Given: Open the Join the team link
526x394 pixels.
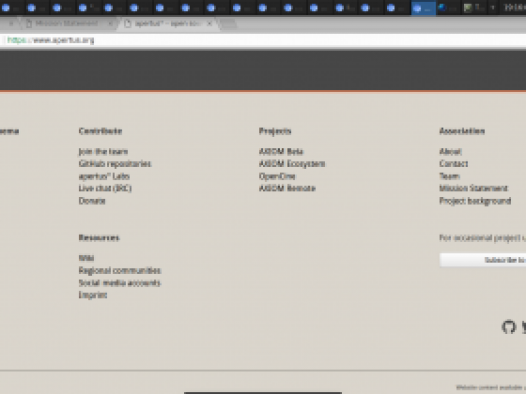Looking at the screenshot, I should (103, 152).
